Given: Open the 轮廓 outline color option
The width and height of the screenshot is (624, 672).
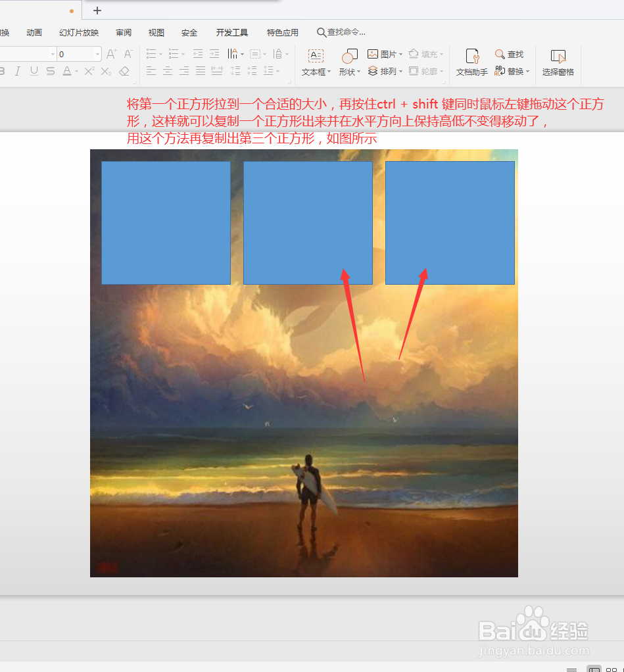Looking at the screenshot, I should point(425,71).
